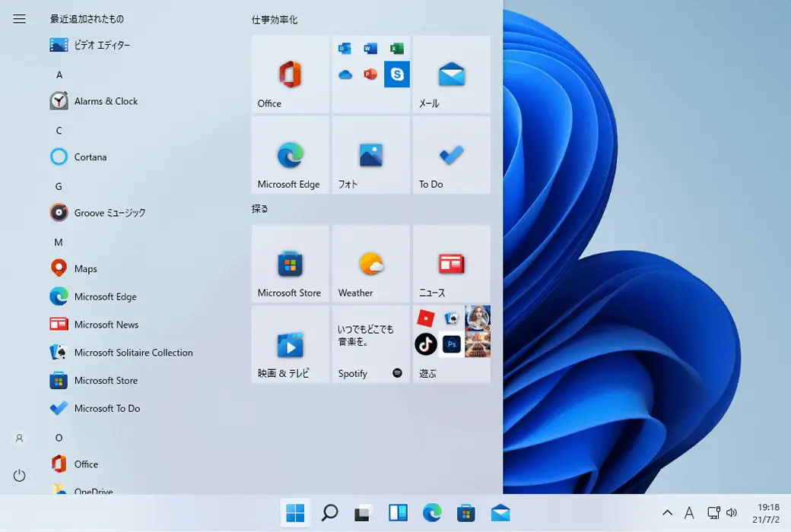Viewport: 791px width, 532px height.
Task: Open Microsoft Edge in the app list
Action: coord(94,296)
